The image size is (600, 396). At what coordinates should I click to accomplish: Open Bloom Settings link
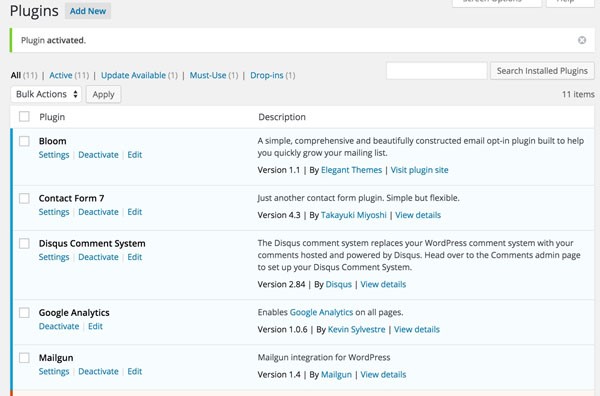point(54,155)
